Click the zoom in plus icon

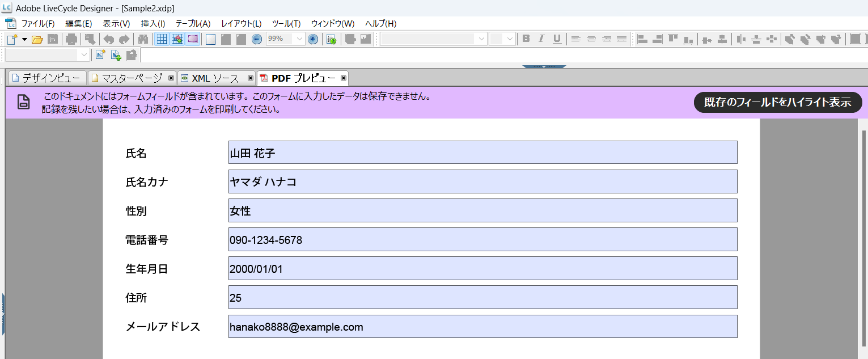(x=312, y=39)
